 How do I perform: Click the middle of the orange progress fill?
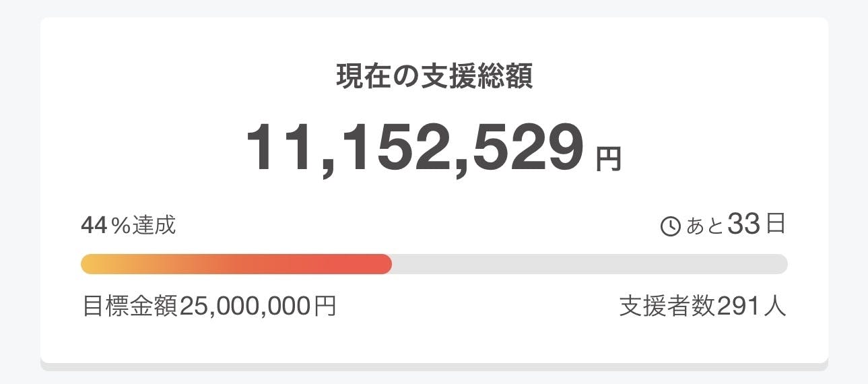click(x=236, y=264)
